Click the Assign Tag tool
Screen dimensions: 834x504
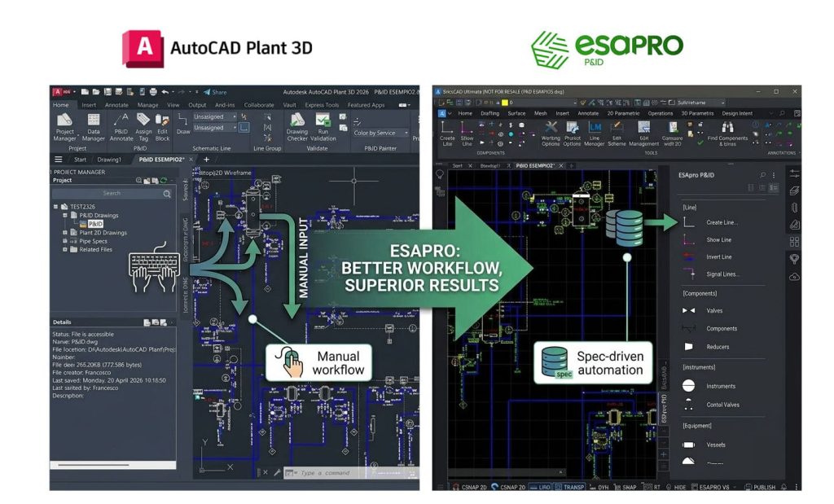pyautogui.click(x=143, y=128)
